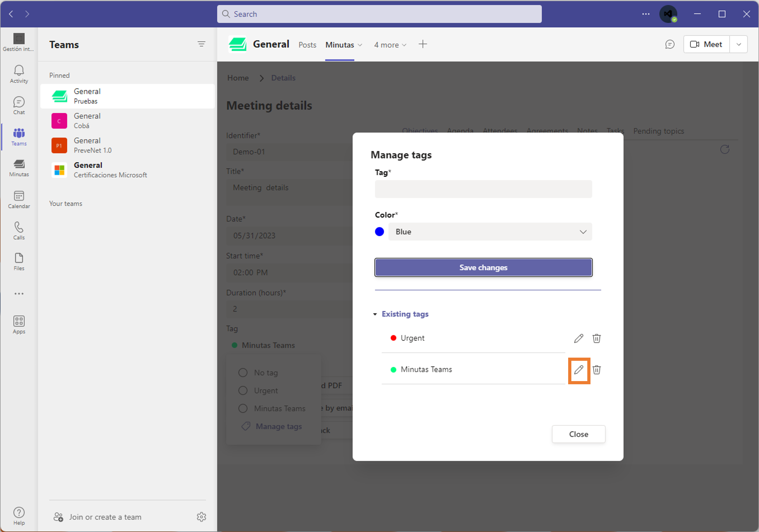Click pencil icon next to Urgent tag
Image resolution: width=759 pixels, height=532 pixels.
579,338
